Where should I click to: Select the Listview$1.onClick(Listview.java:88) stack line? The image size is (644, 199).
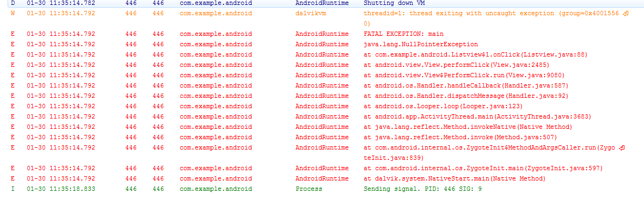click(x=476, y=54)
